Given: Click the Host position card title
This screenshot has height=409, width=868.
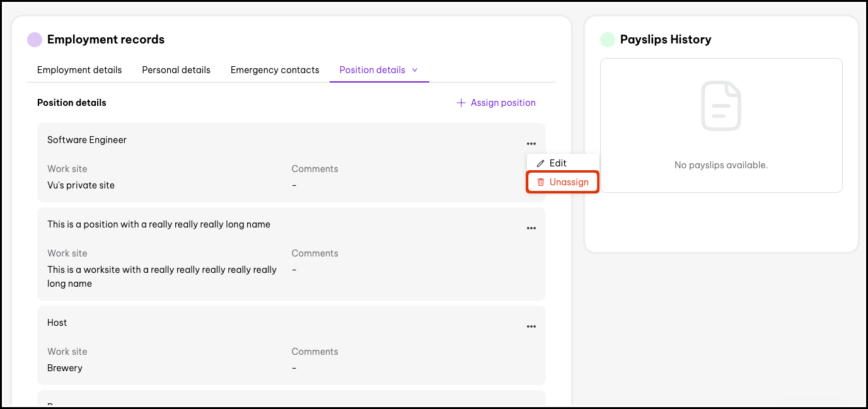Looking at the screenshot, I should [57, 323].
